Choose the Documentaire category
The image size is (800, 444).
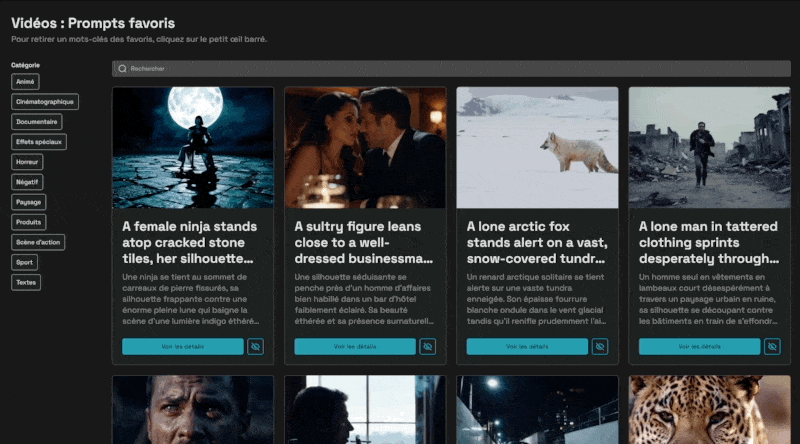[x=37, y=122]
